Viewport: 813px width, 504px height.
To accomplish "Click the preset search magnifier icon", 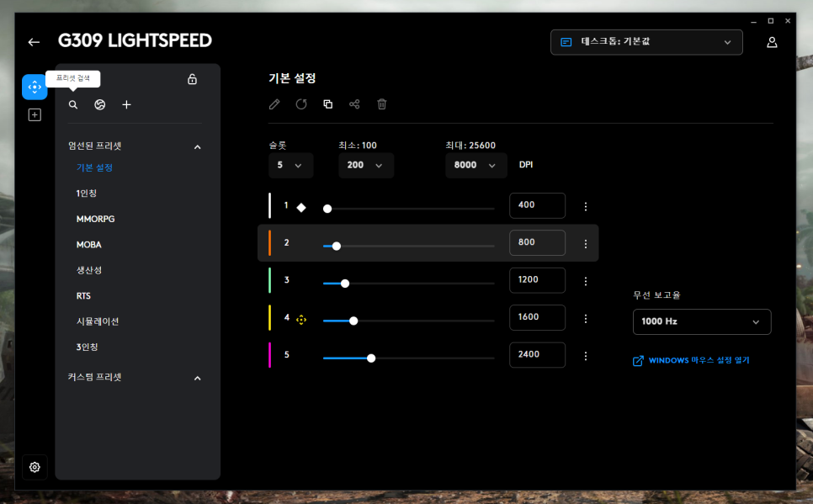I will pyautogui.click(x=73, y=104).
